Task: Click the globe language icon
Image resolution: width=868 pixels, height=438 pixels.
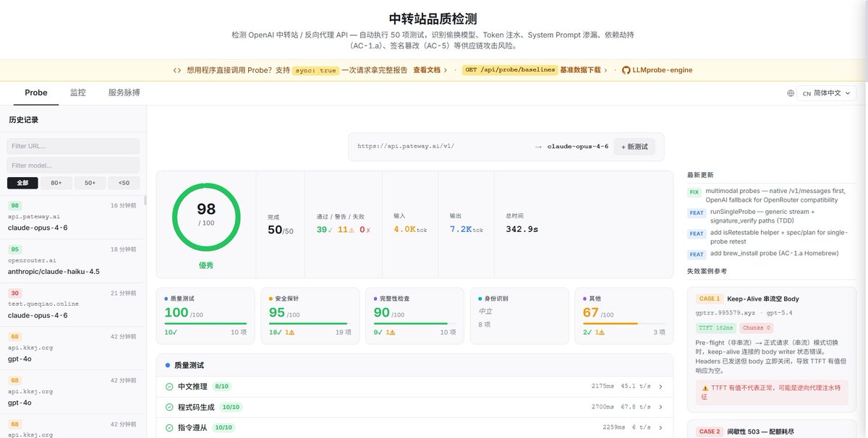Action: click(791, 93)
